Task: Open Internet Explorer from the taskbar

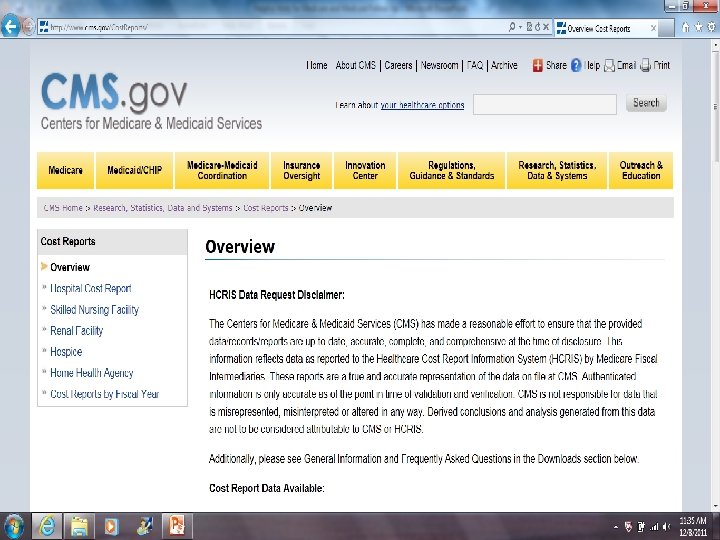Action: tap(47, 526)
